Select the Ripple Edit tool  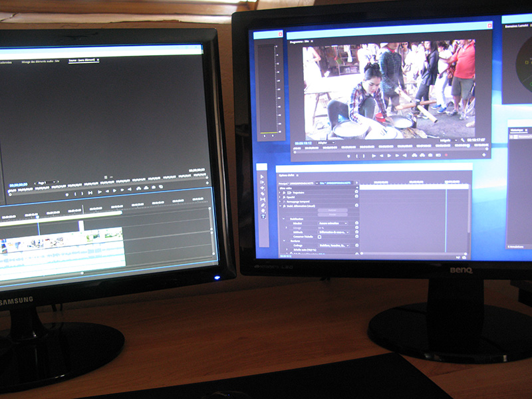[263, 188]
